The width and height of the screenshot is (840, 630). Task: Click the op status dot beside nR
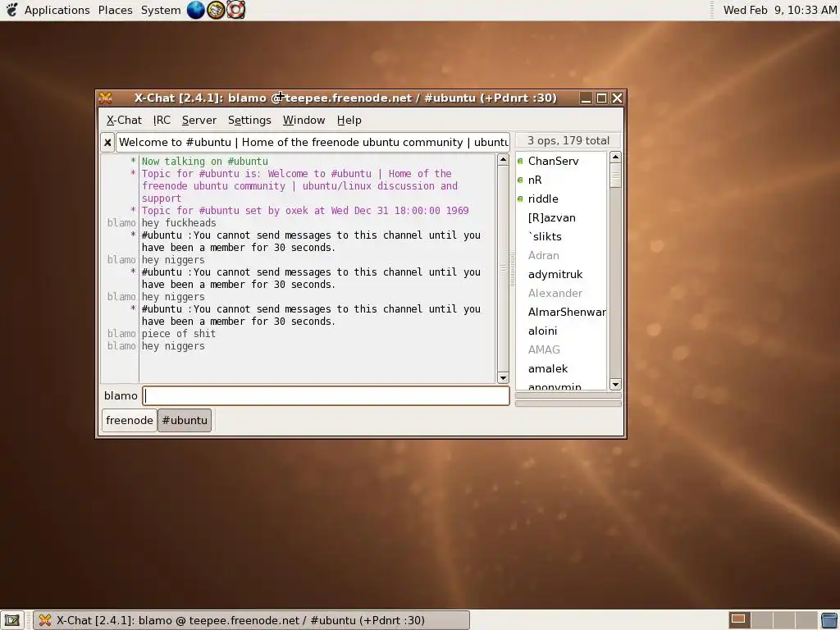point(520,180)
